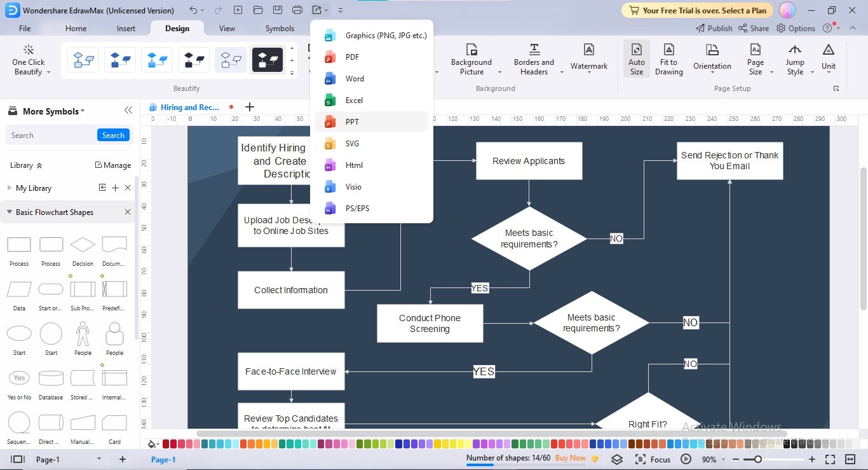Add new library with plus icon

115,188
